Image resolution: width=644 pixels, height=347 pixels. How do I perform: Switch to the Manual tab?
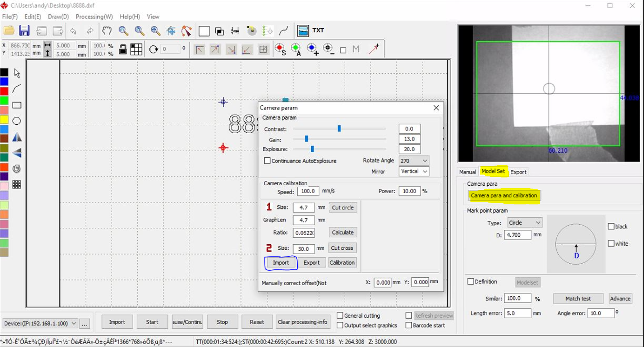coord(467,172)
